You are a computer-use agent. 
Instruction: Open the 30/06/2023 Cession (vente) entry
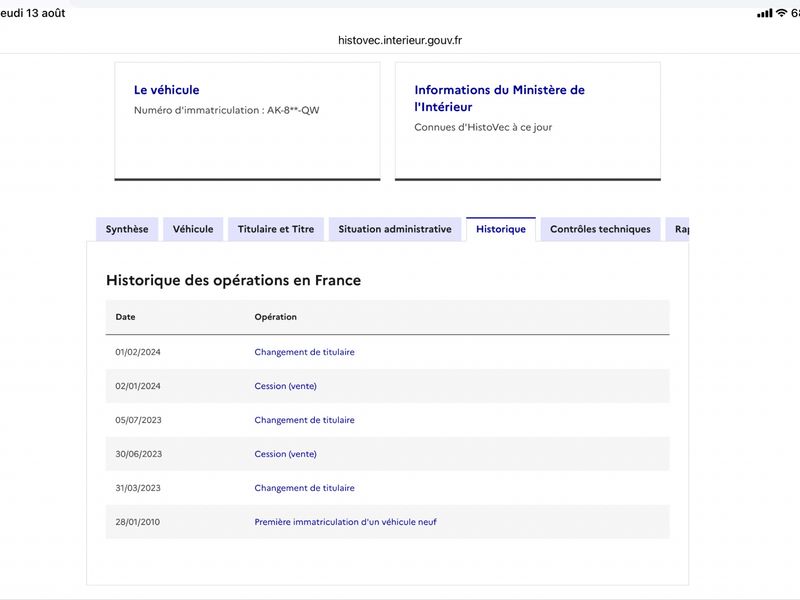pyautogui.click(x=286, y=454)
